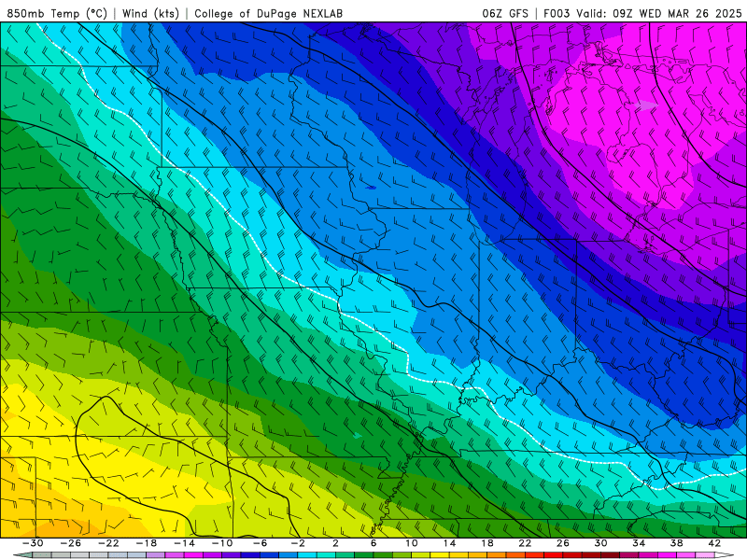Click the 6 legend tick label
This screenshot has width=747, height=560.
(x=373, y=543)
